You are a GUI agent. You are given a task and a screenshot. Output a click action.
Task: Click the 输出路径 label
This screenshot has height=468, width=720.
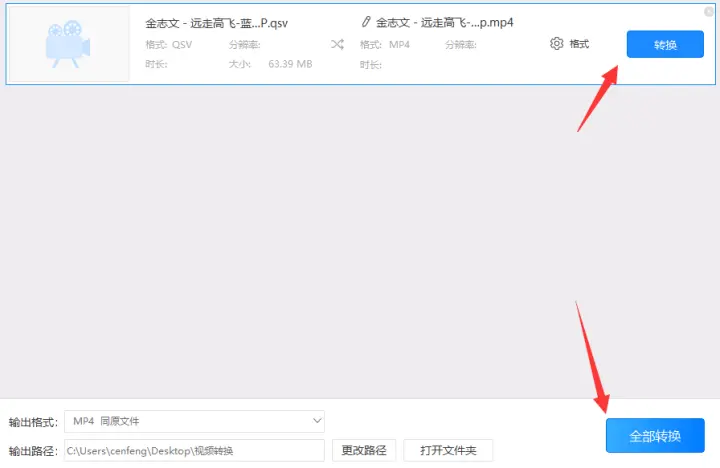coord(33,451)
